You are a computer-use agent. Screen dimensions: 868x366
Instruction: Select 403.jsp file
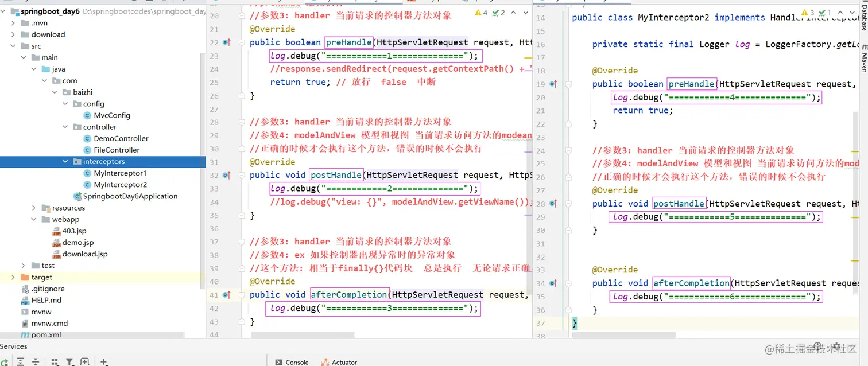point(74,231)
